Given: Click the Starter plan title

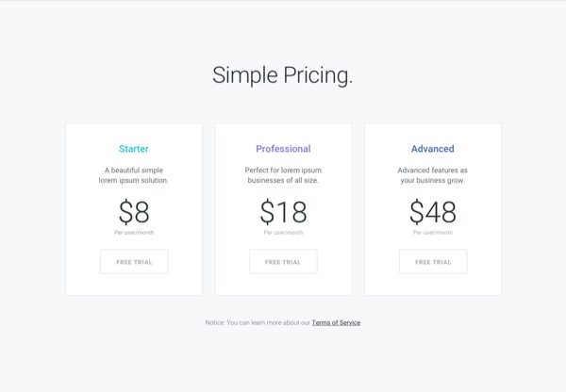Looking at the screenshot, I should [x=134, y=149].
